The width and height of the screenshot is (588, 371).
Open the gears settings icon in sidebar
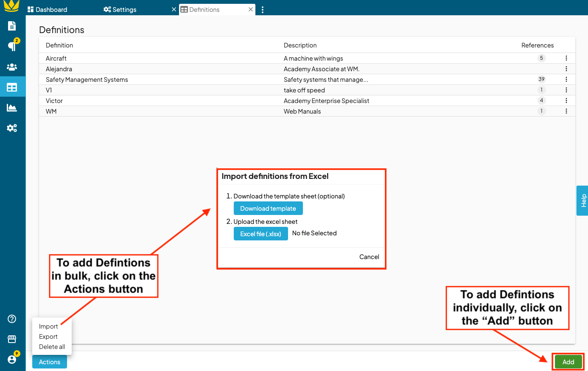[x=12, y=128]
